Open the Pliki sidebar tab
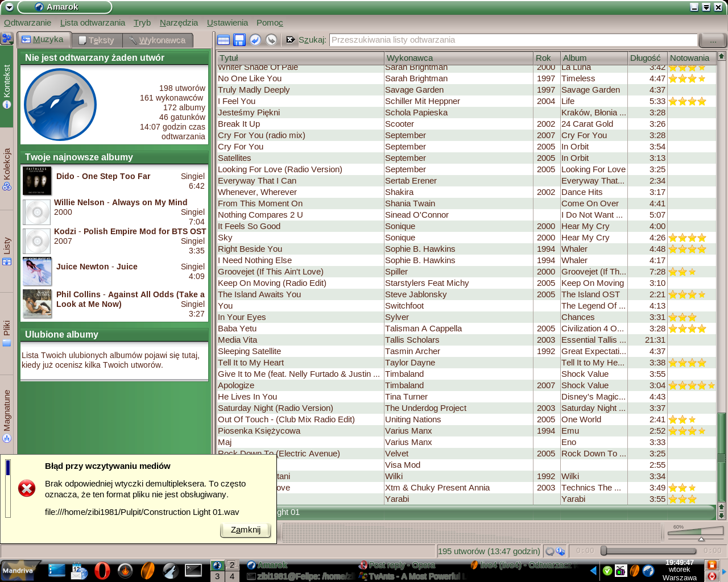Image resolution: width=728 pixels, height=582 pixels. point(6,334)
